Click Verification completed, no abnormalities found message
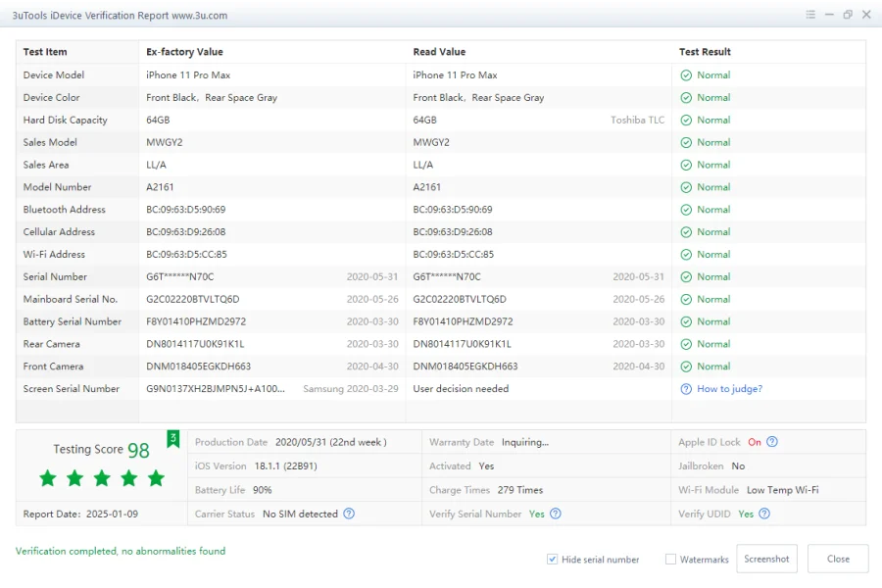Image resolution: width=882 pixels, height=588 pixels. point(121,551)
